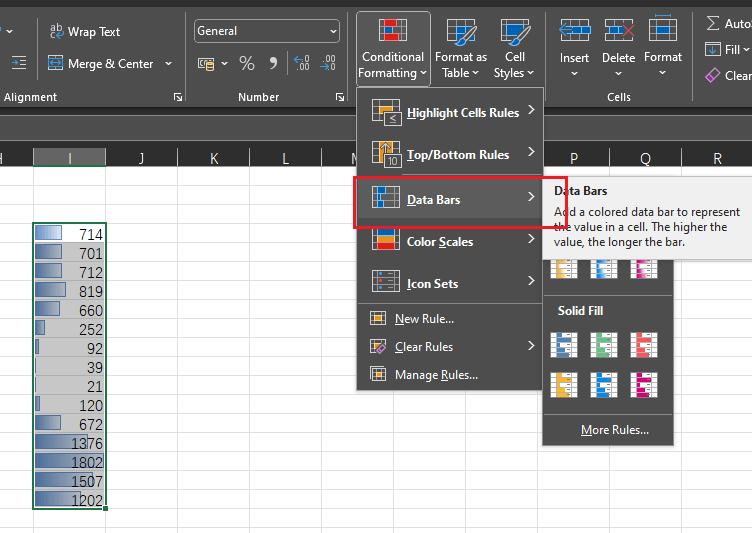
Task: Open Cell Styles gallery
Action: click(x=515, y=48)
